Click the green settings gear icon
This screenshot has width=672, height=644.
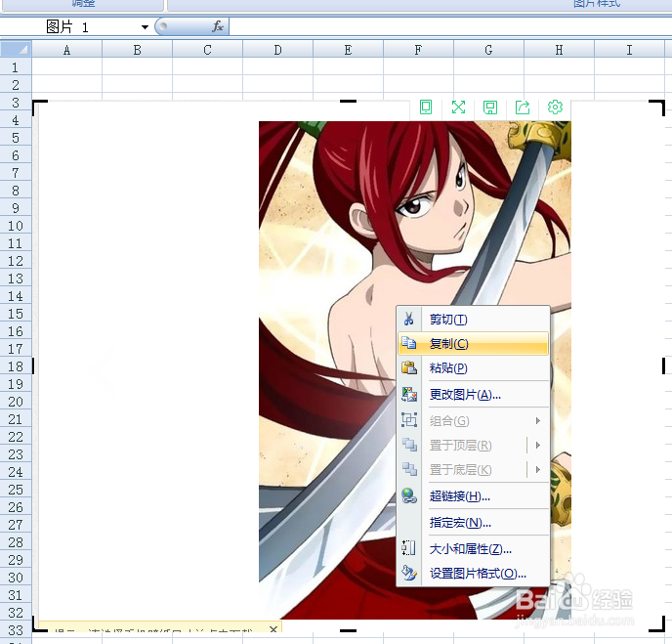click(555, 107)
